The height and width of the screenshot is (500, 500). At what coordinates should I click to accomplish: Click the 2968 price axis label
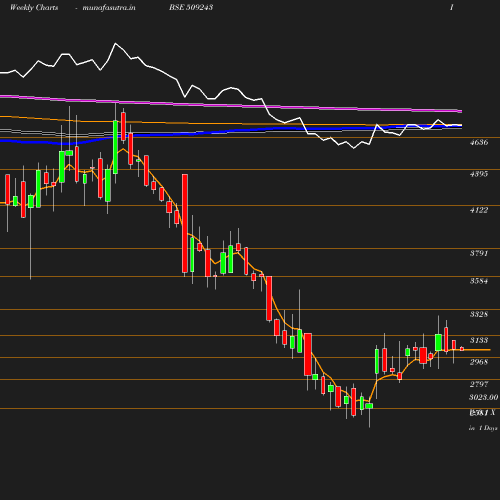click(x=479, y=362)
